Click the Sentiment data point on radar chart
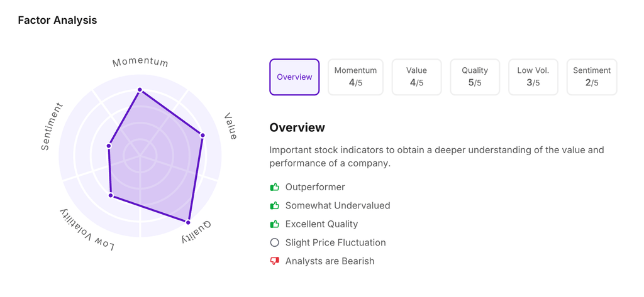Image resolution: width=644 pixels, height=297 pixels. (x=109, y=146)
